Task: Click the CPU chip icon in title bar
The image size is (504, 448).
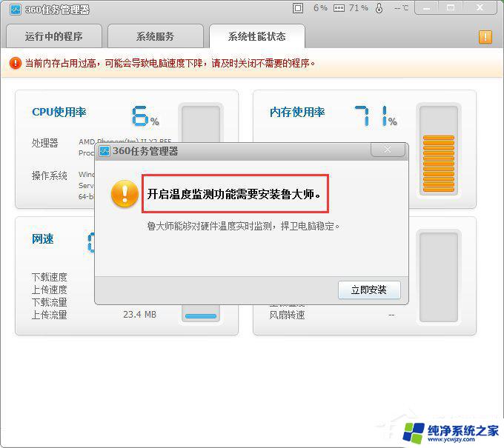Action: (298, 8)
